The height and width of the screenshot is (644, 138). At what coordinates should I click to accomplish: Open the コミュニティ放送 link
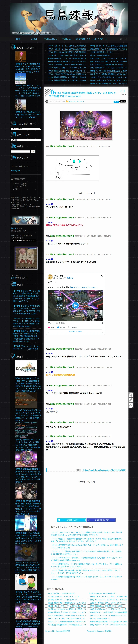[x=20, y=186]
